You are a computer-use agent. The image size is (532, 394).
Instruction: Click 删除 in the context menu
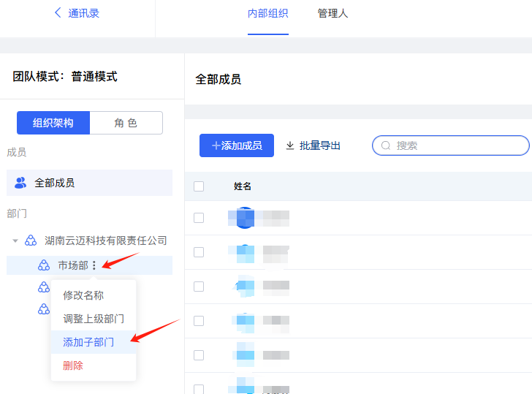[x=73, y=365]
